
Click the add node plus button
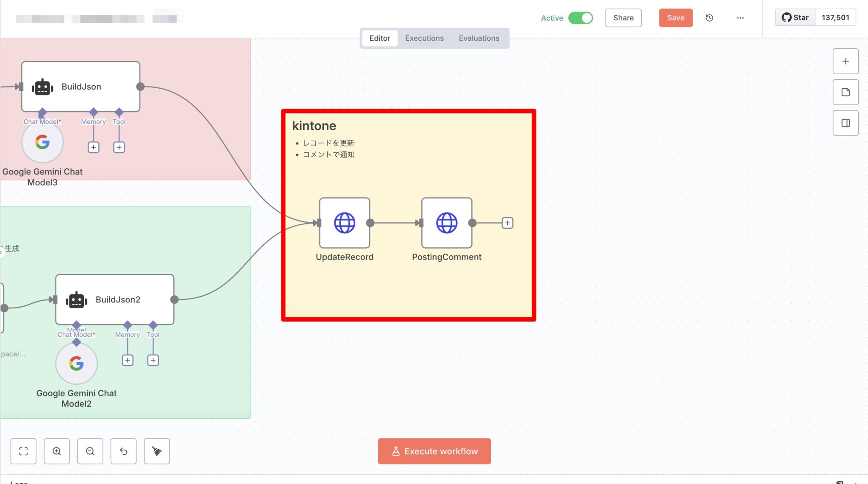[845, 61]
